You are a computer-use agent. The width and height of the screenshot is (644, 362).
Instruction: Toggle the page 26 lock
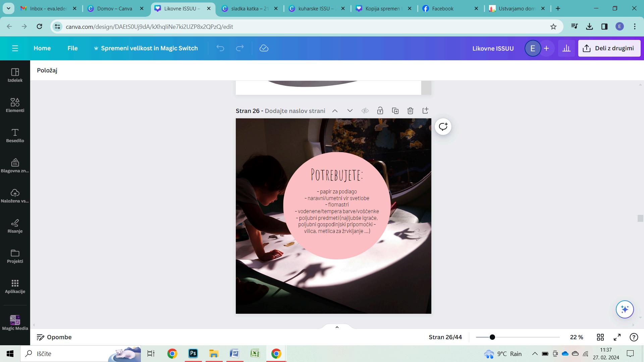[380, 111]
